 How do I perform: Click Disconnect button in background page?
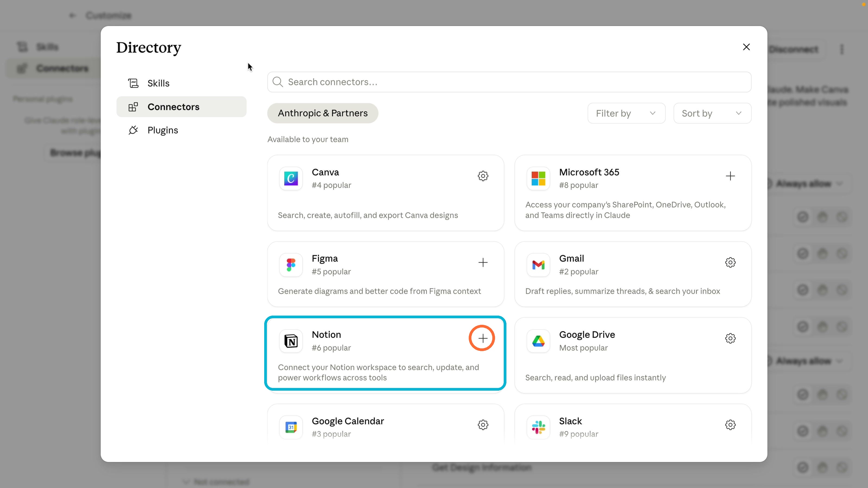click(x=793, y=50)
